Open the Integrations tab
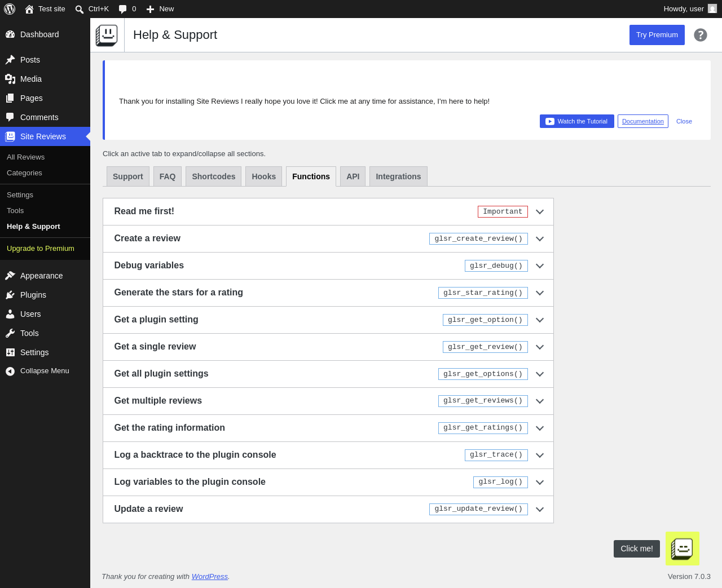 tap(398, 176)
